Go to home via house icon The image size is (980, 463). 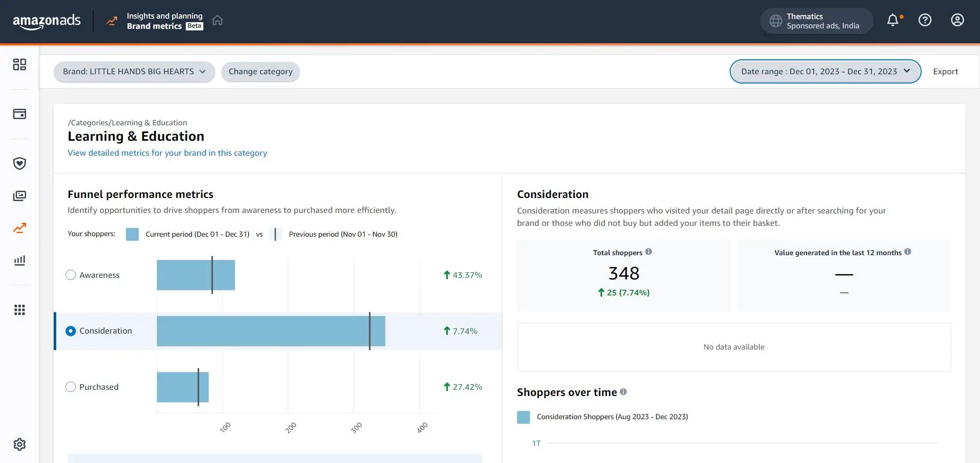click(217, 20)
